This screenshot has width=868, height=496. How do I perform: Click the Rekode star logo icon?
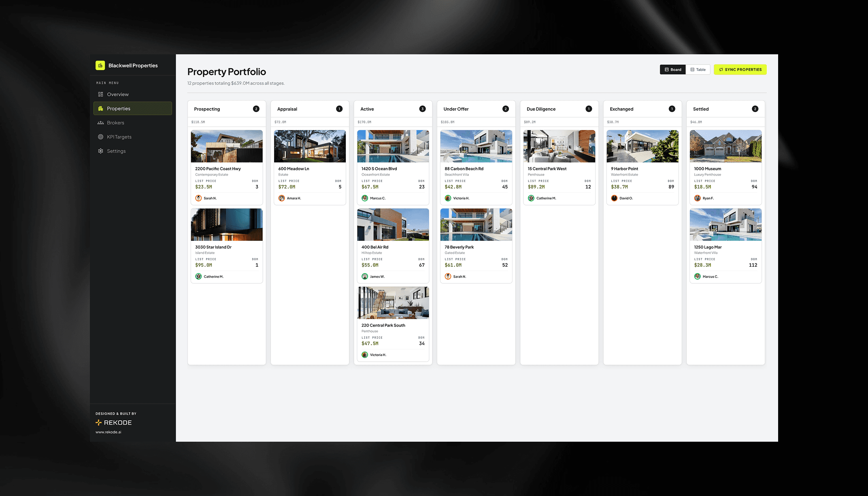[x=98, y=423]
